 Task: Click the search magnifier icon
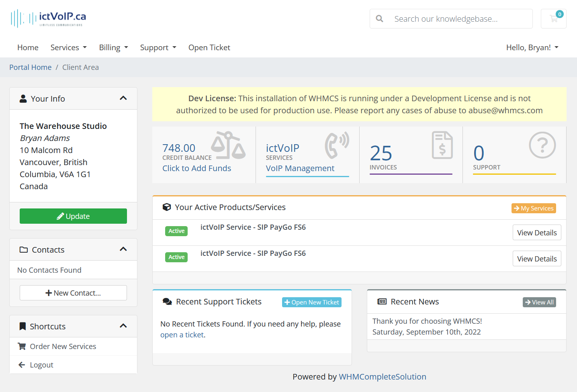click(x=379, y=19)
